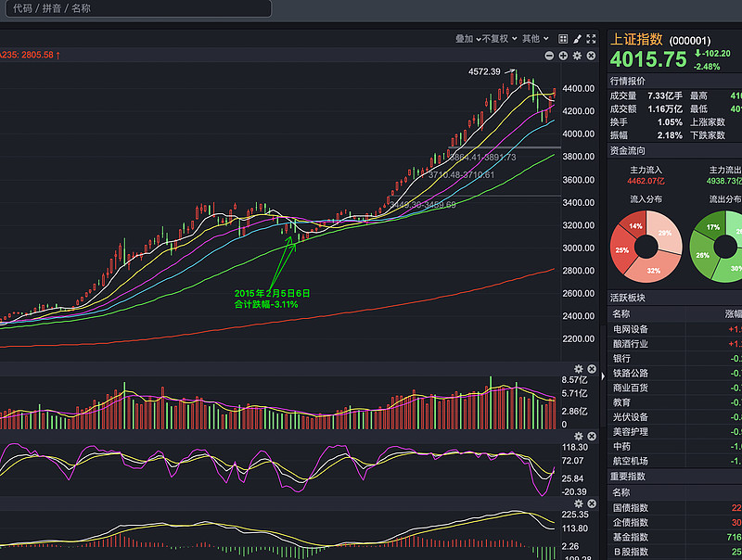The width and height of the screenshot is (742, 560).
Task: Close the MACD indicator panel
Action: [x=591, y=503]
